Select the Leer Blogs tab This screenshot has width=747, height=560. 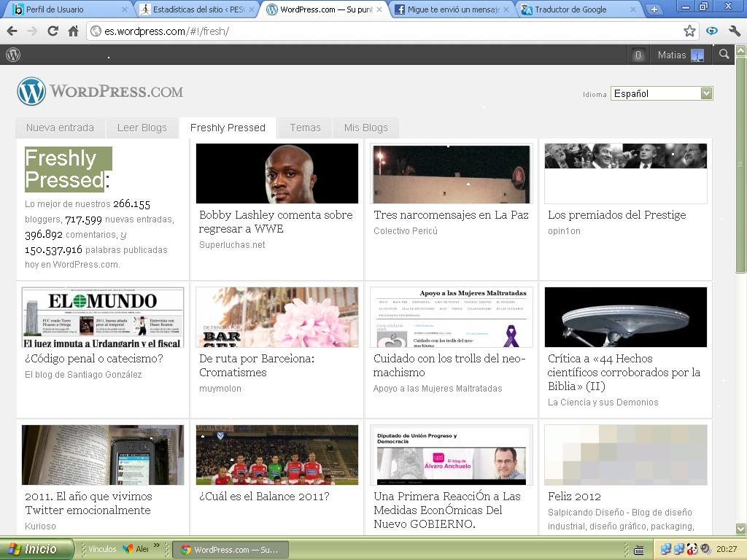coord(142,128)
